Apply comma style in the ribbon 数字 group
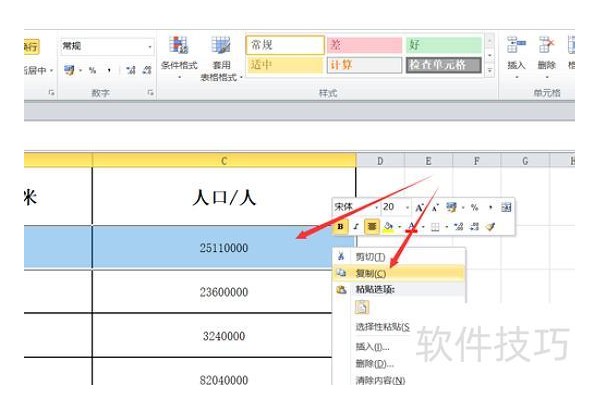 (x=109, y=70)
